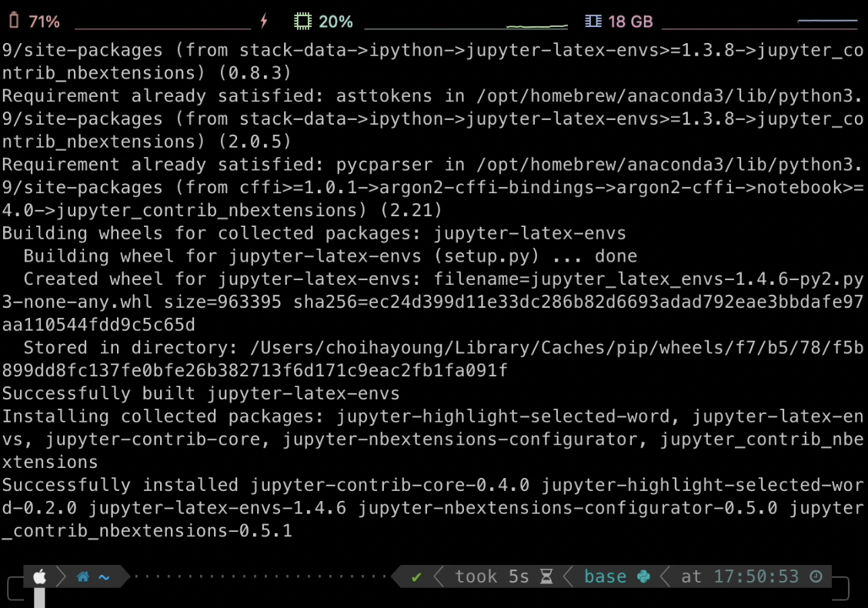Click the CPU chip icon at 20%
The image size is (868, 608).
click(x=302, y=21)
